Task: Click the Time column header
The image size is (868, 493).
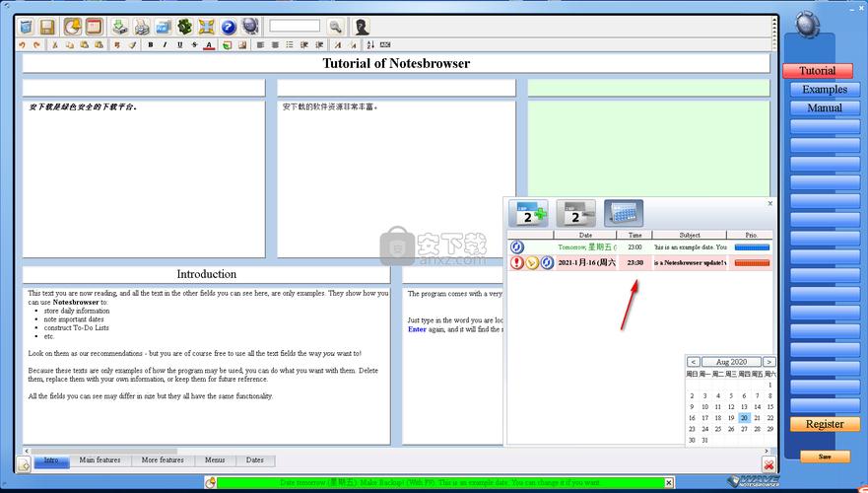Action: pos(634,236)
